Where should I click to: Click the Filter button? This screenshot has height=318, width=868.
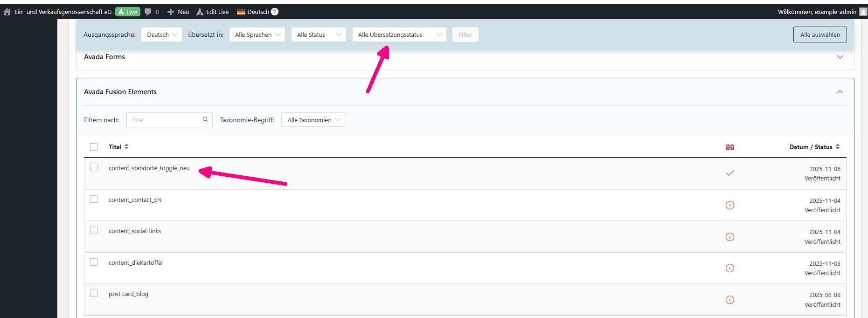click(x=465, y=35)
